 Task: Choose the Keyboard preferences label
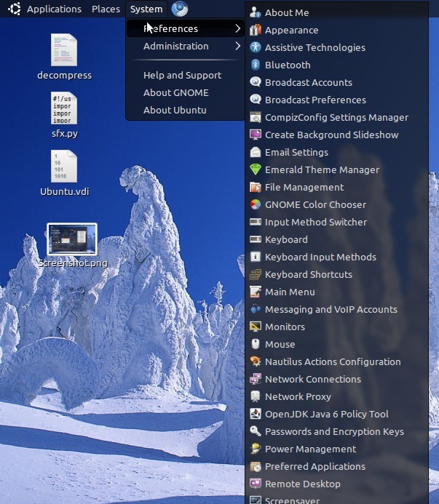pos(286,239)
